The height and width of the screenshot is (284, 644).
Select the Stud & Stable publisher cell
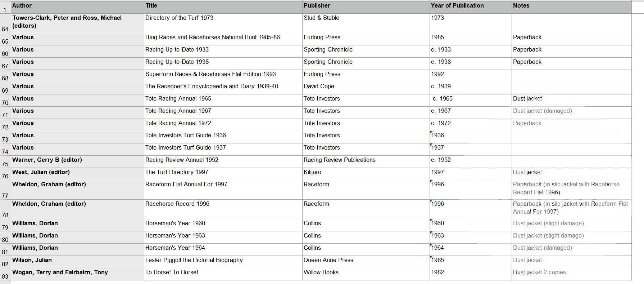pyautogui.click(x=366, y=23)
